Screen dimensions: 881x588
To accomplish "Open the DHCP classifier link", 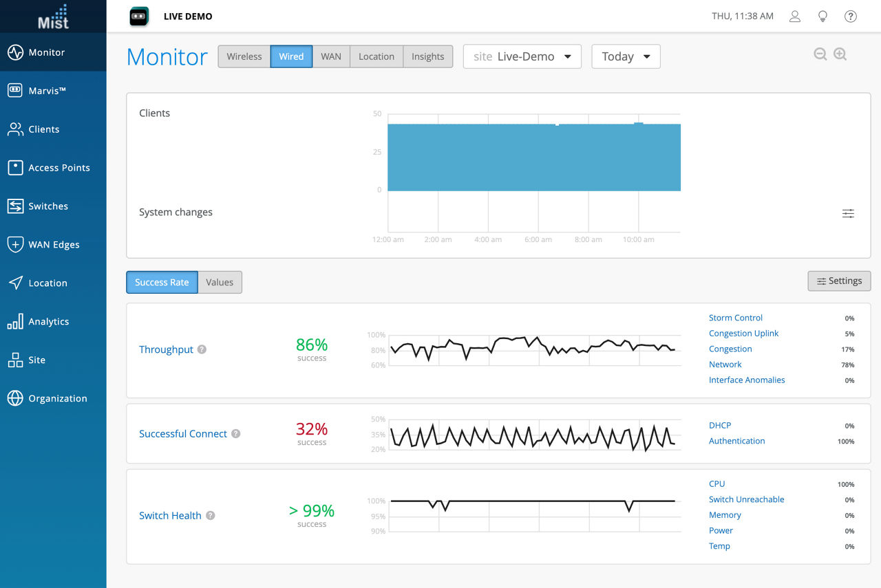I will (719, 425).
